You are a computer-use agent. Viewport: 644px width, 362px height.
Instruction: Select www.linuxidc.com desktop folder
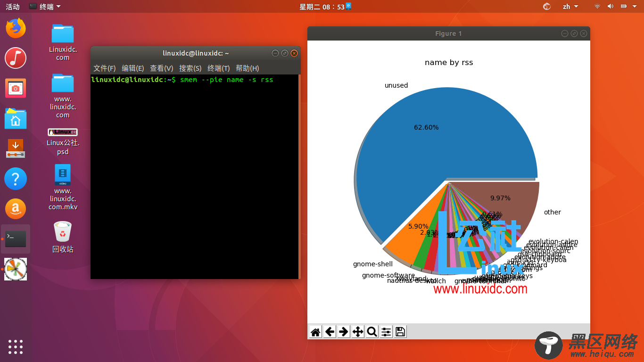(63, 96)
